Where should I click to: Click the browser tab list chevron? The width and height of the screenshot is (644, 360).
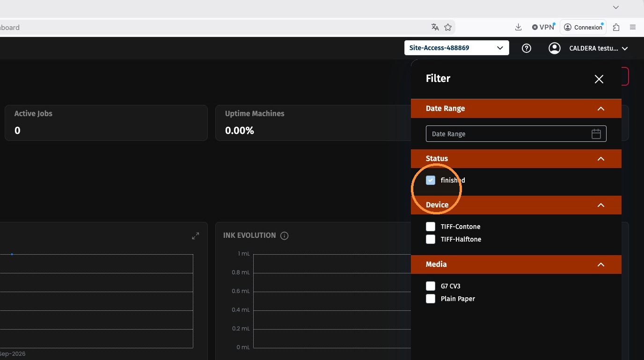point(616,7)
